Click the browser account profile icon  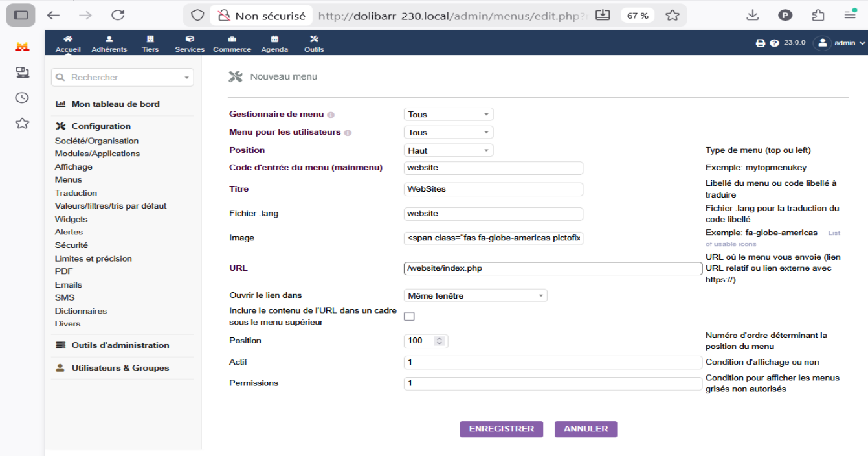[785, 15]
